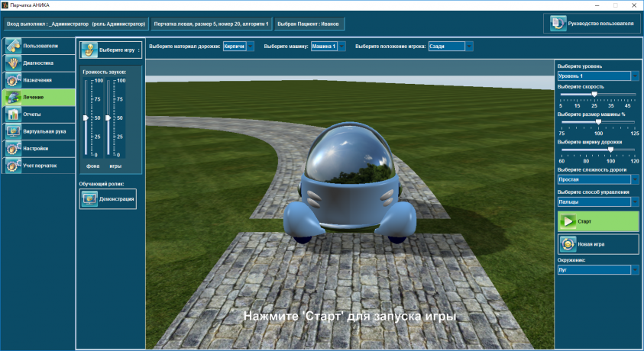Screen dimensions: 644x351
Task: Click the Выберите игру selector
Action: pos(111,51)
